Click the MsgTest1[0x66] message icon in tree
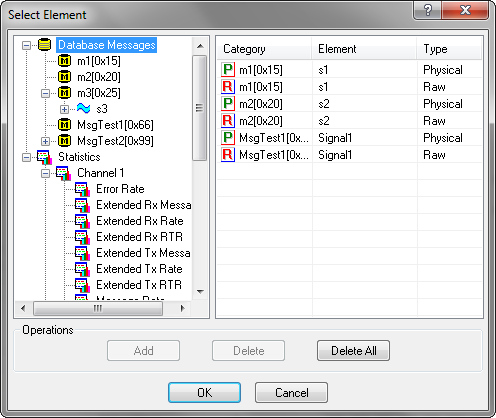 (64, 125)
